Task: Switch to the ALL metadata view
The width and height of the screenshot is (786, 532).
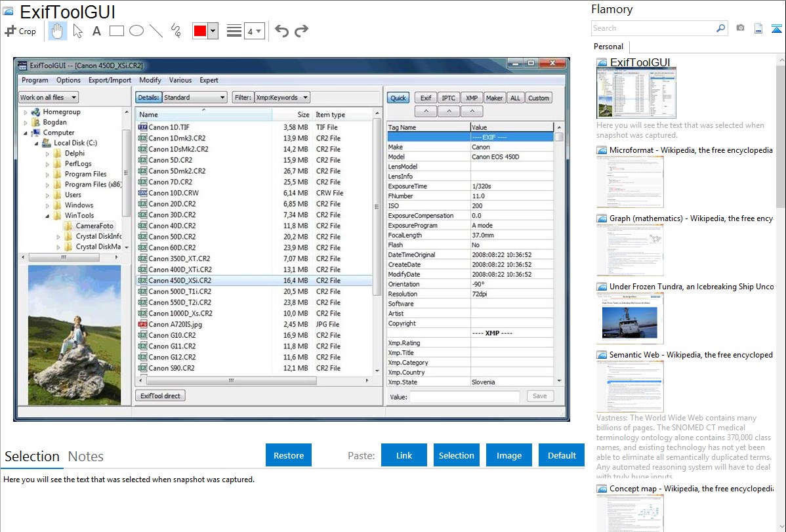Action: tap(515, 98)
